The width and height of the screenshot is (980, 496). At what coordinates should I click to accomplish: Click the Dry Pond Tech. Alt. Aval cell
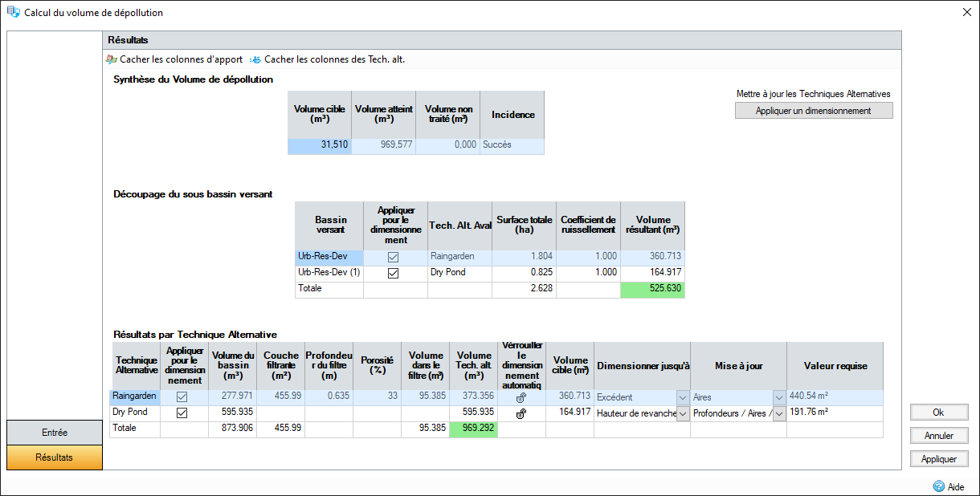click(x=459, y=273)
